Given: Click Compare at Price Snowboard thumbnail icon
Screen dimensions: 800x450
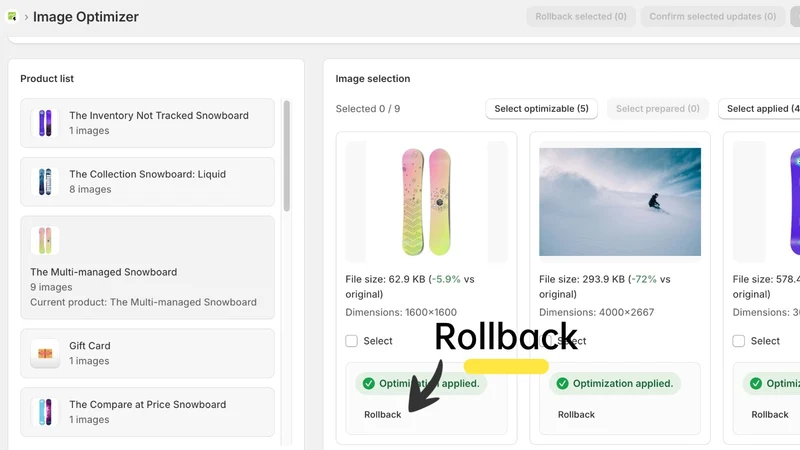Looking at the screenshot, I should point(45,412).
